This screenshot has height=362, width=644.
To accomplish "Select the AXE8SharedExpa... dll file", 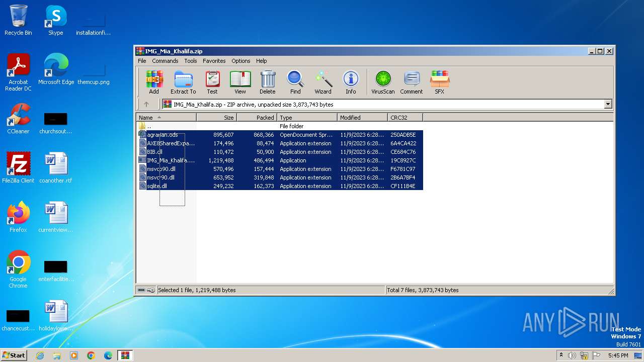I will (279, 143).
